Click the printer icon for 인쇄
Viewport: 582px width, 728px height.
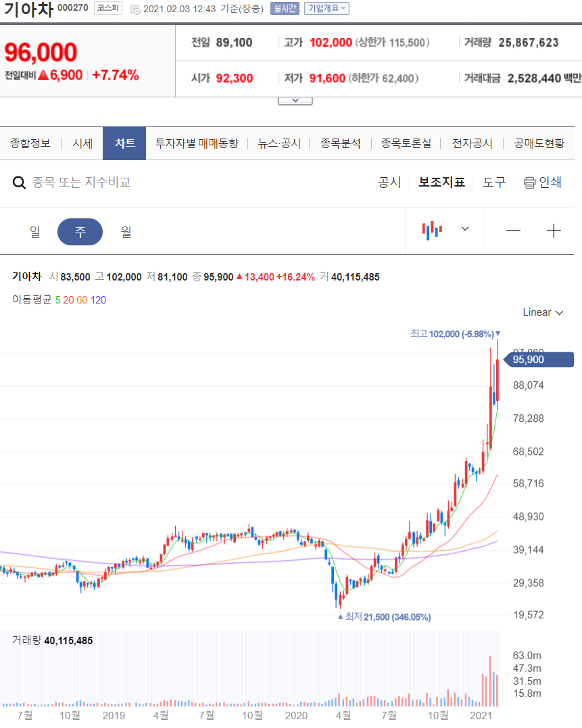pos(529,183)
